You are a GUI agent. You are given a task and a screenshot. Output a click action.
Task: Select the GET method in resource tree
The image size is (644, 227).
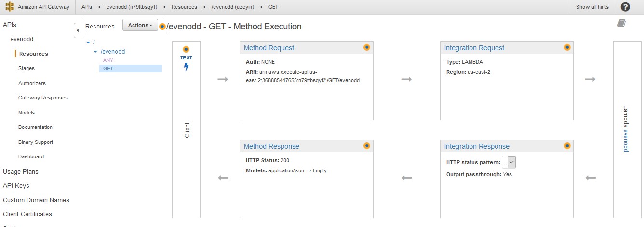[x=108, y=69]
